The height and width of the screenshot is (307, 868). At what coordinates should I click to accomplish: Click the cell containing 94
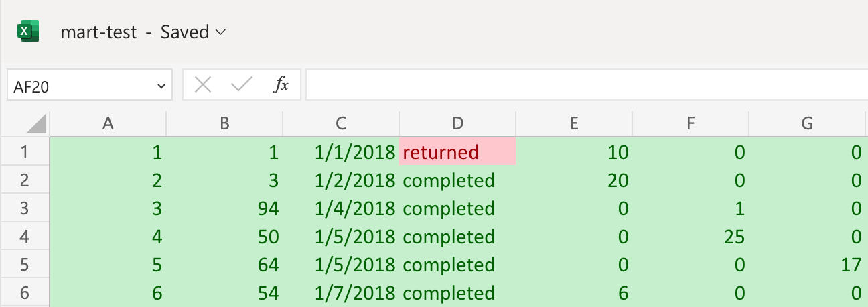click(x=224, y=208)
